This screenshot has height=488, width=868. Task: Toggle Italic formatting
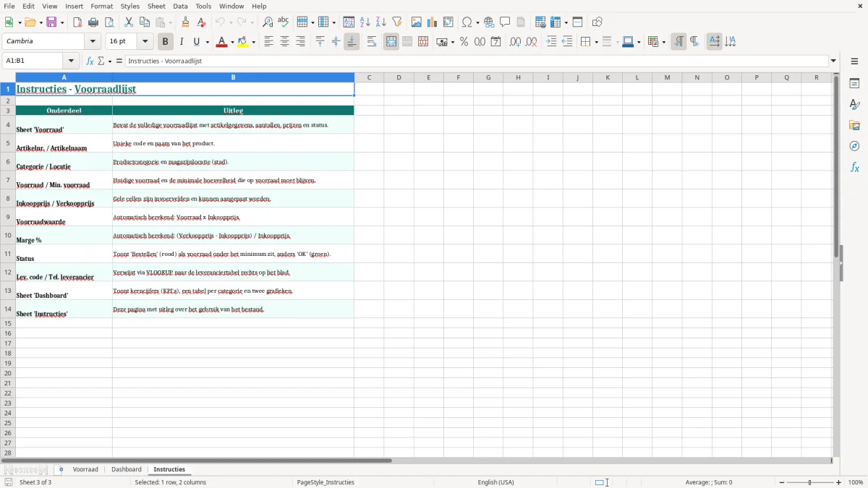pos(182,42)
